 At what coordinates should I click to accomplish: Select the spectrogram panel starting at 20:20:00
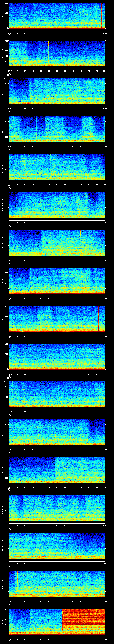coord(57,167)
